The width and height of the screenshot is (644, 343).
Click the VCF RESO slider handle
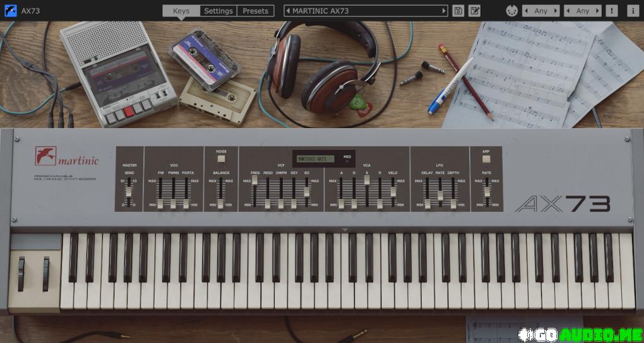267,204
